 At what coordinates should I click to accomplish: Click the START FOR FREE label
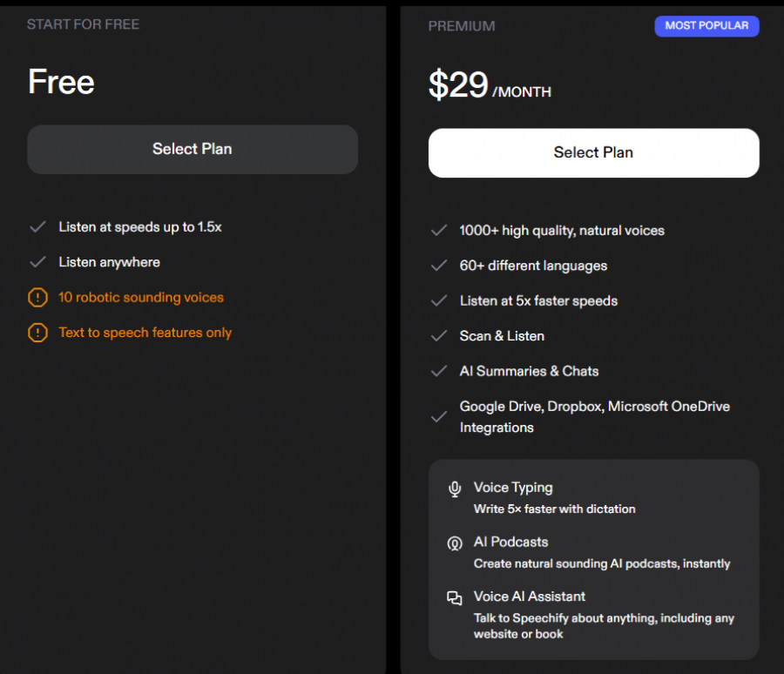tap(83, 24)
